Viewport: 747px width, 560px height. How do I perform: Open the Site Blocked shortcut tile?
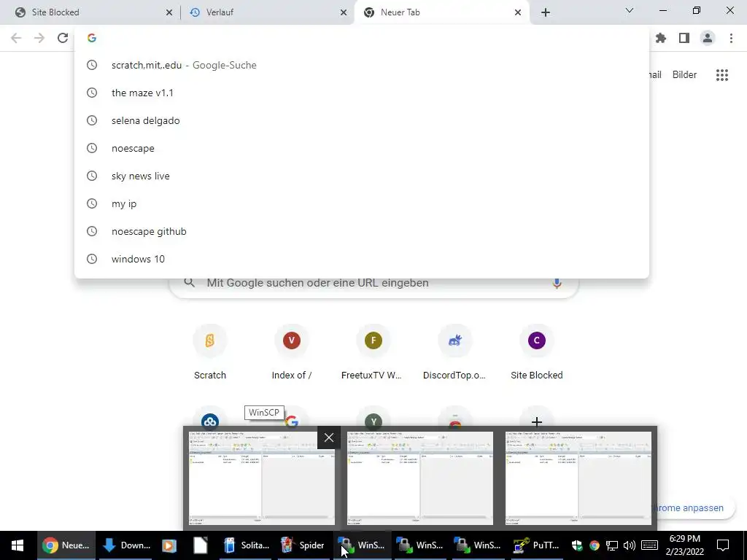click(537, 353)
